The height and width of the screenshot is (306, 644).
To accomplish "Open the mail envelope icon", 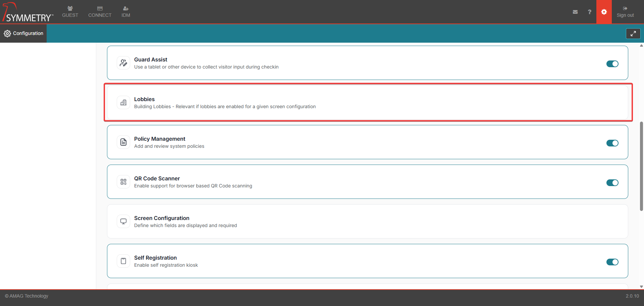I will point(575,12).
